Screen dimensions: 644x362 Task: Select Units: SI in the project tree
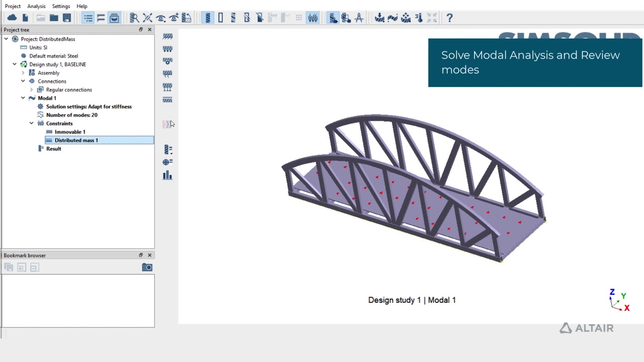tap(38, 48)
